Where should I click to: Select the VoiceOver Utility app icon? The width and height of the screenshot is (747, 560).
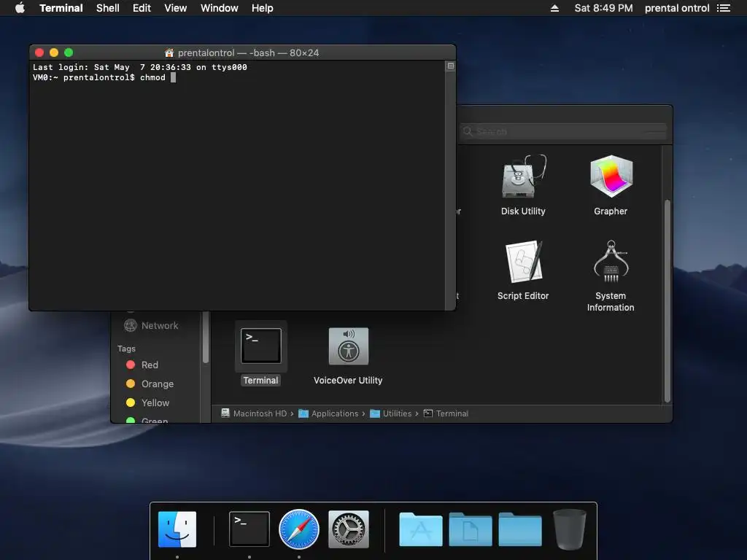[x=348, y=346]
